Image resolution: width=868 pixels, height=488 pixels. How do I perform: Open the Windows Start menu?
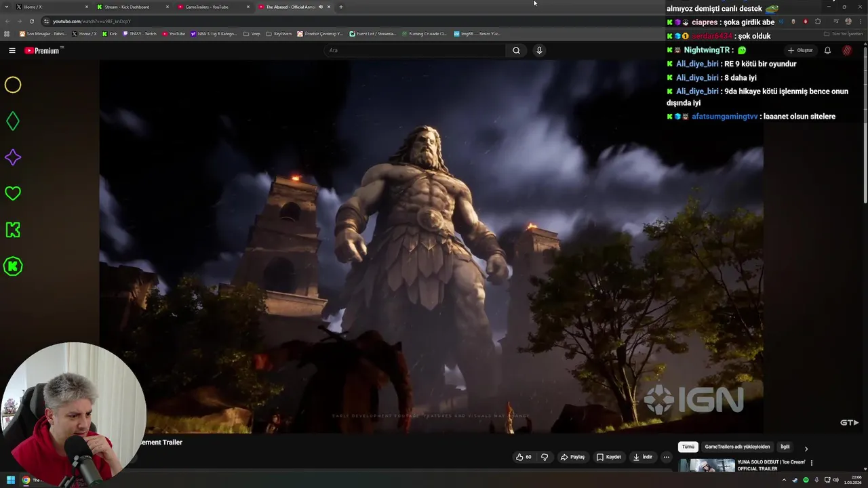pos(11,480)
